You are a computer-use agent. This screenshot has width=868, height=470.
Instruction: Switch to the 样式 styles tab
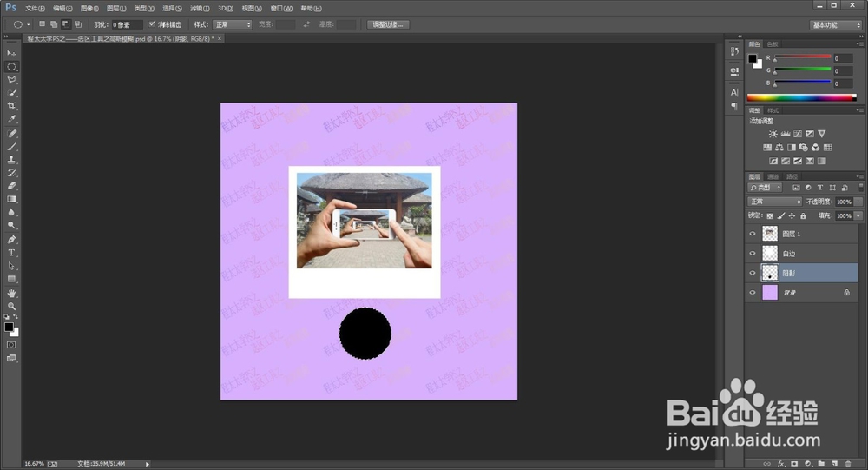click(773, 110)
